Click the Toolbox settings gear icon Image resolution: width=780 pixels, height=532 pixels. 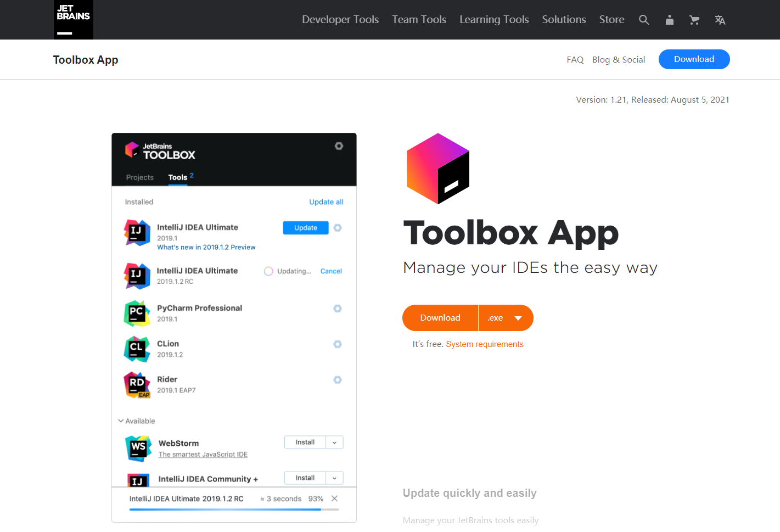[x=339, y=146]
